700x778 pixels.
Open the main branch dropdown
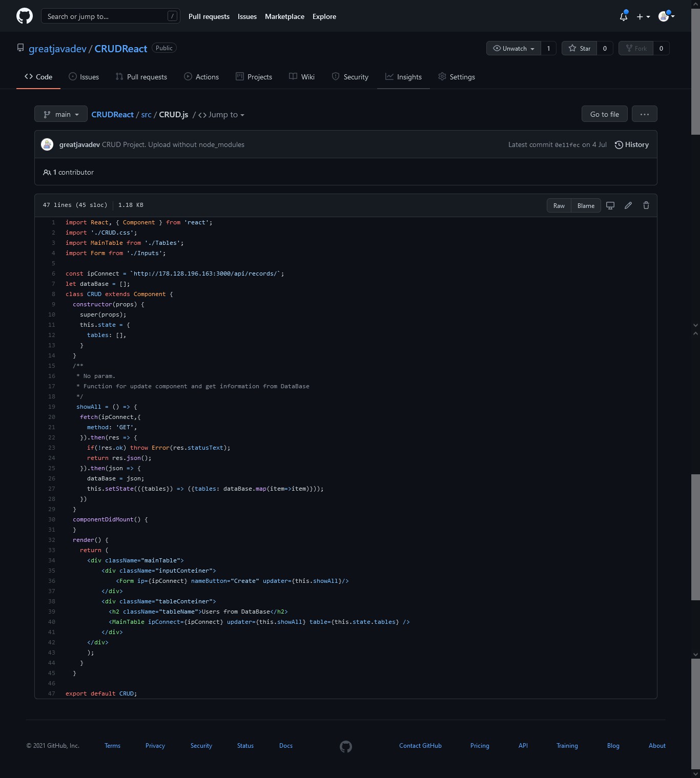pos(61,114)
